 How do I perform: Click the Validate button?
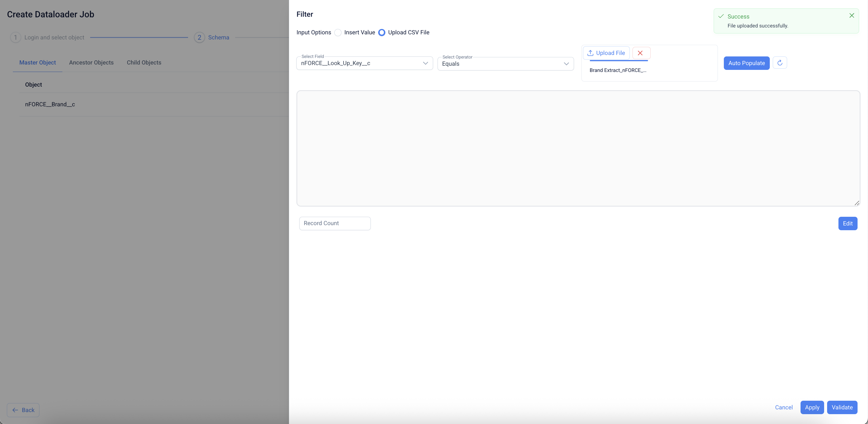842,407
